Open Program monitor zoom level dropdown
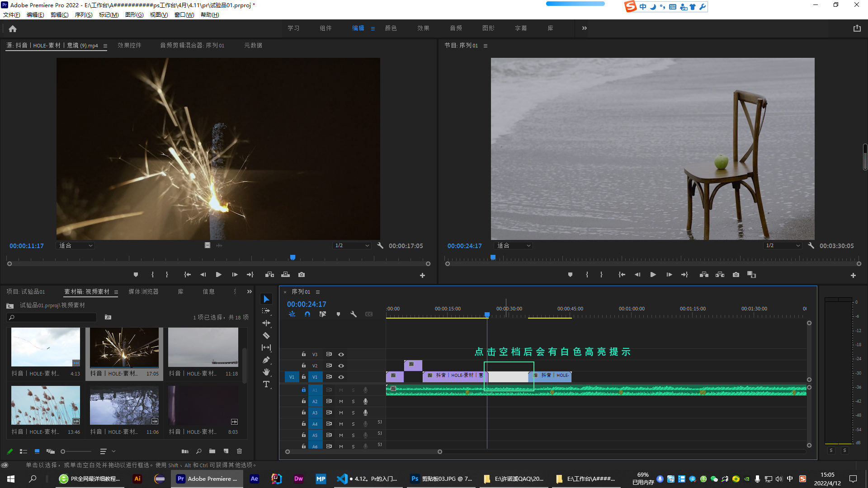 (514, 245)
